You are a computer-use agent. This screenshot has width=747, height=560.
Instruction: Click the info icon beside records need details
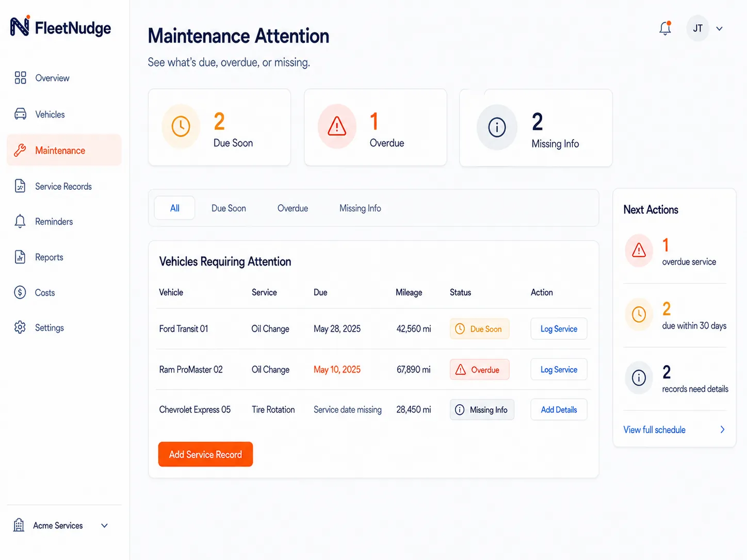pyautogui.click(x=639, y=378)
